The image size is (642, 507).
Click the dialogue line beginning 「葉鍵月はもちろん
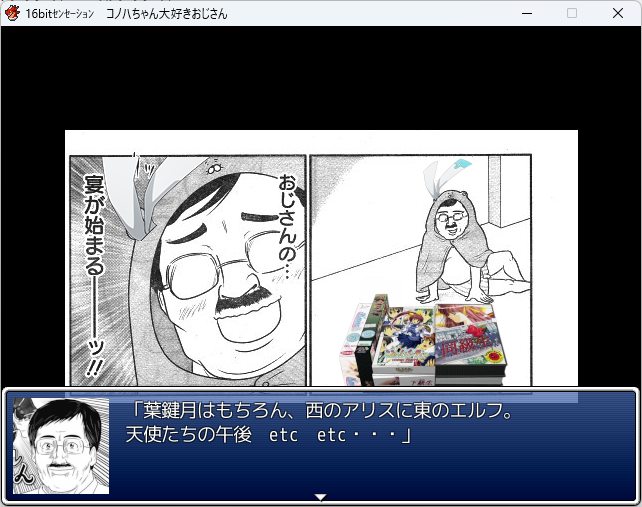(x=321, y=411)
